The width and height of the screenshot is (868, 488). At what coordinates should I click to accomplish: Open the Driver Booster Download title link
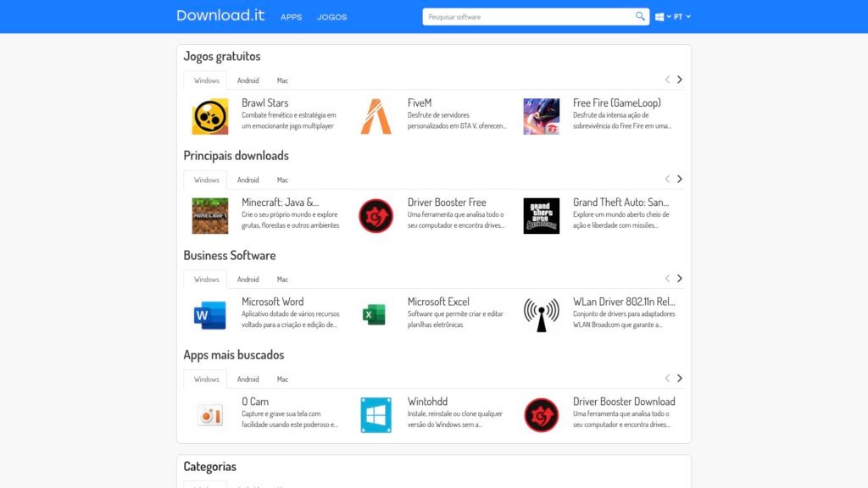tap(624, 402)
